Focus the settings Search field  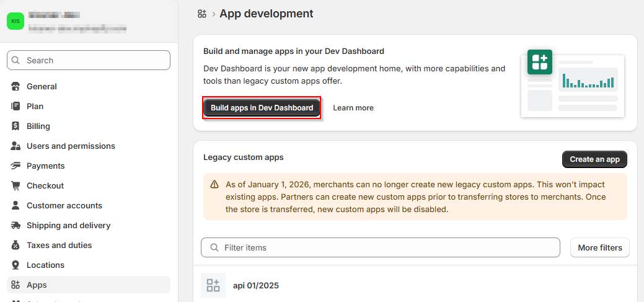coord(89,60)
